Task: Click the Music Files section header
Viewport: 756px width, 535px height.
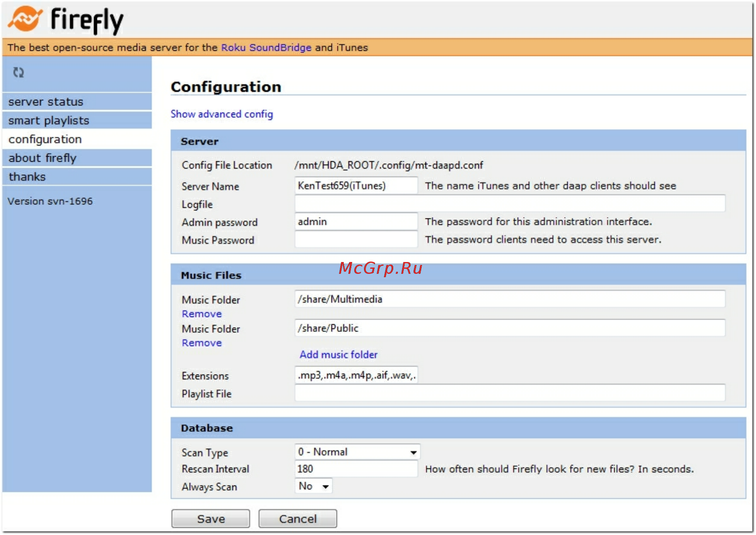Action: [x=458, y=275]
